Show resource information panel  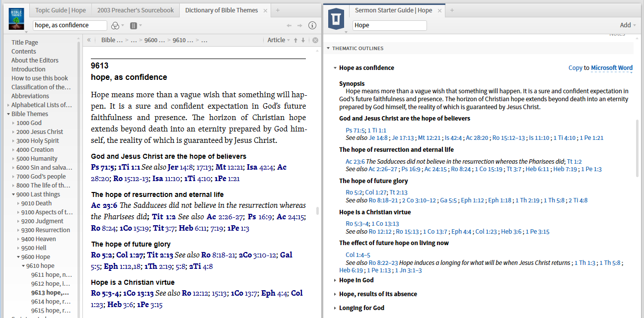(x=312, y=25)
